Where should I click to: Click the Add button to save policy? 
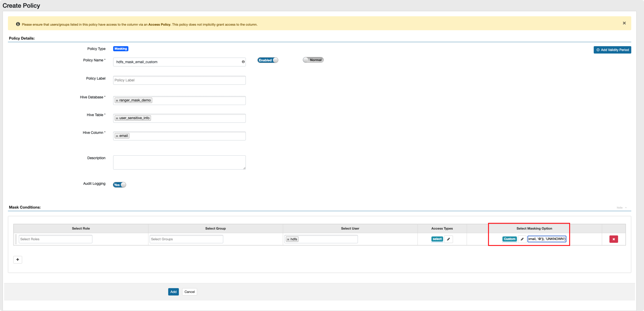click(x=173, y=292)
